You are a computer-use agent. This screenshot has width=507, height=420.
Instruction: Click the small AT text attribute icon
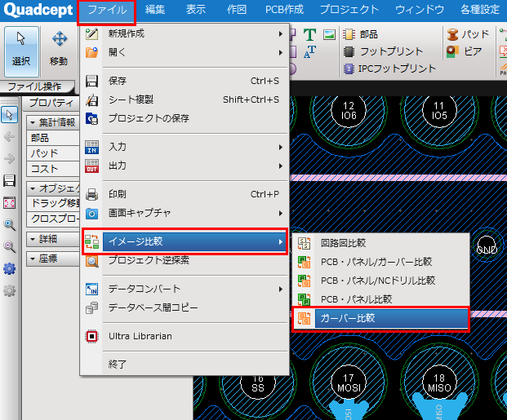click(x=309, y=51)
